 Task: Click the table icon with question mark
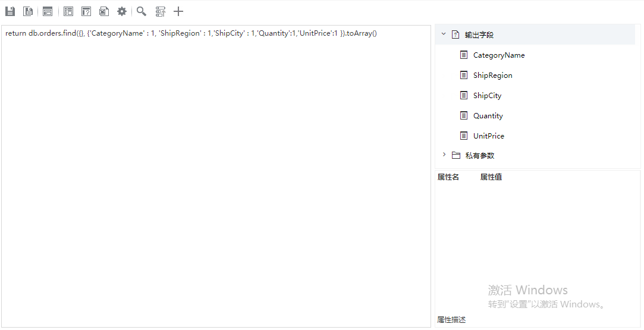(86, 11)
